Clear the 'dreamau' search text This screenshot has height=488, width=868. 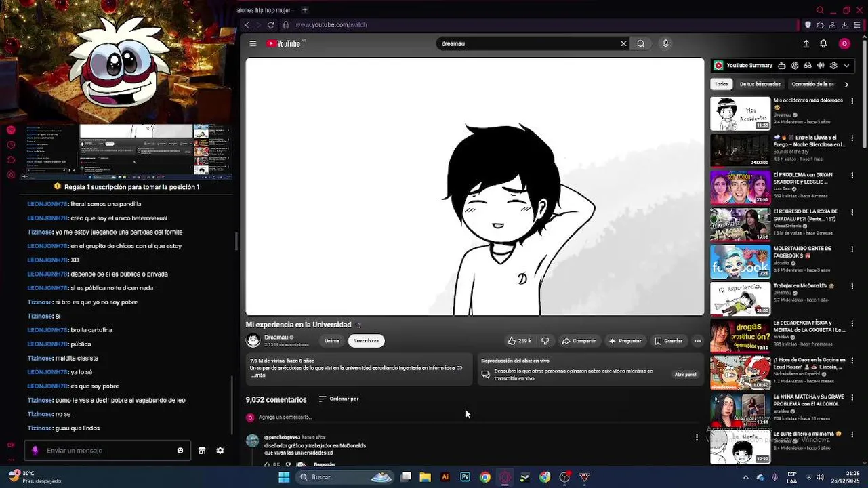pyautogui.click(x=623, y=43)
